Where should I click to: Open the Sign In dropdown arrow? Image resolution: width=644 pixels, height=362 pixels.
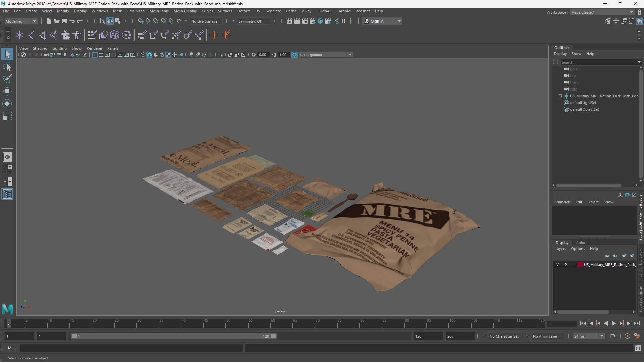point(399,21)
